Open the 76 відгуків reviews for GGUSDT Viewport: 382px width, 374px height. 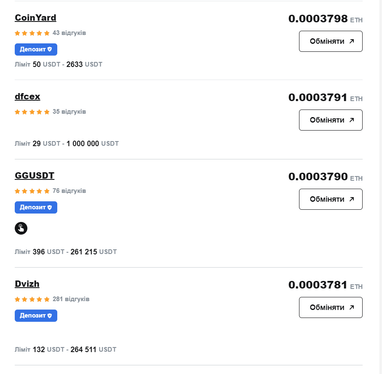pos(69,191)
